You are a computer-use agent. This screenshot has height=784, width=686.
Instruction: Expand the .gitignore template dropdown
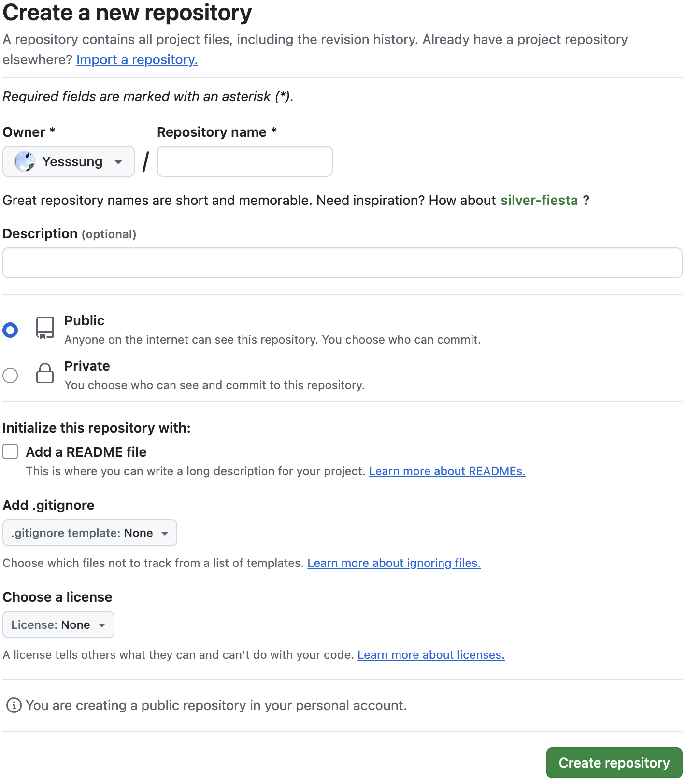pyautogui.click(x=90, y=533)
